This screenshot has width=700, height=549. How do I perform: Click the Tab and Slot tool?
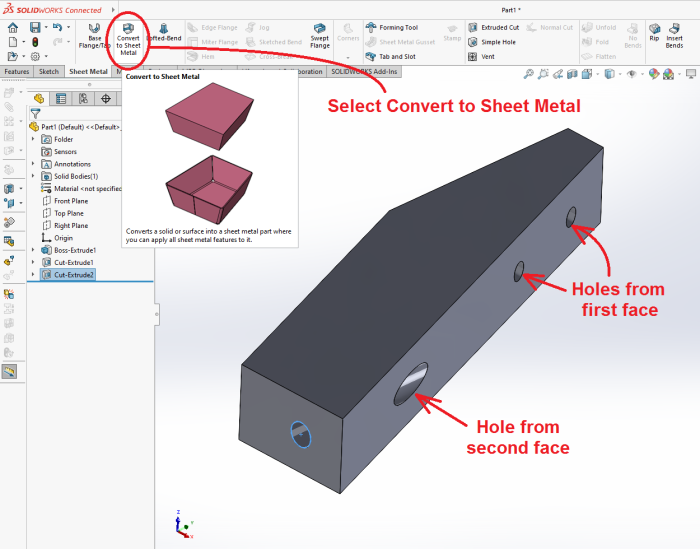click(x=396, y=57)
